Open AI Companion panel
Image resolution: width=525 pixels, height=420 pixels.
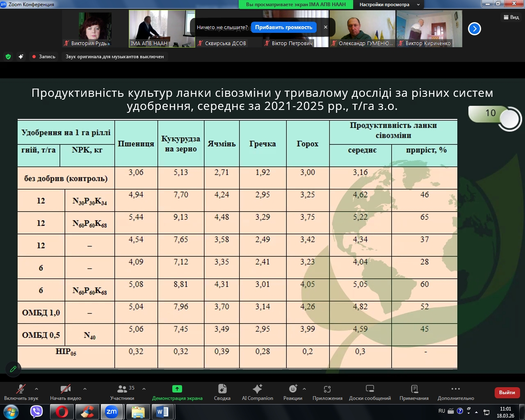pos(257,392)
